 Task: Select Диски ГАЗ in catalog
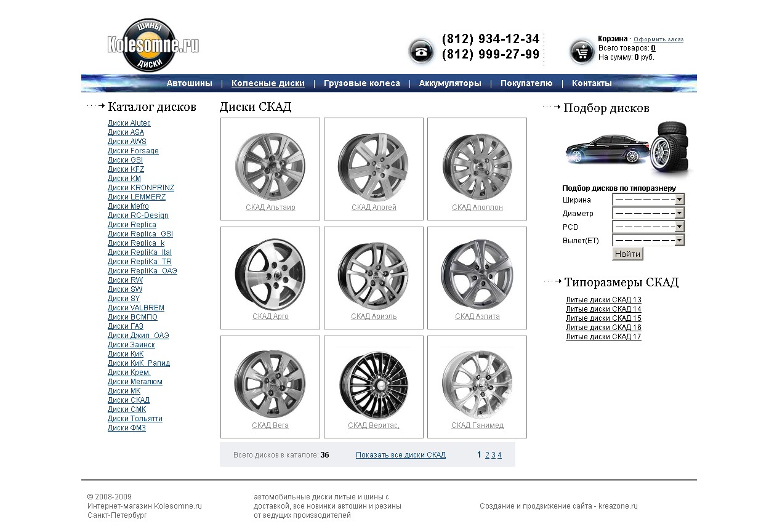(126, 326)
